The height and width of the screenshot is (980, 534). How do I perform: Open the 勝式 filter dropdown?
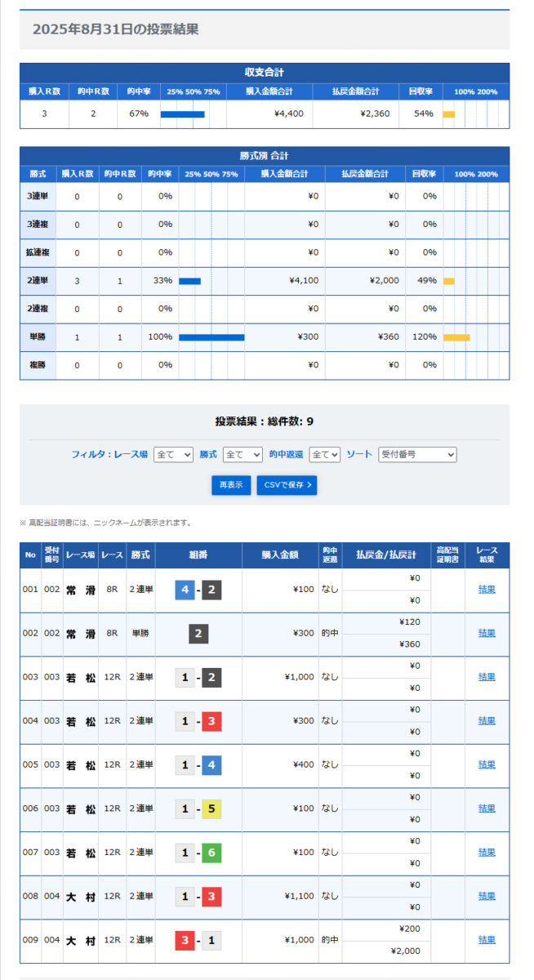[x=243, y=454]
